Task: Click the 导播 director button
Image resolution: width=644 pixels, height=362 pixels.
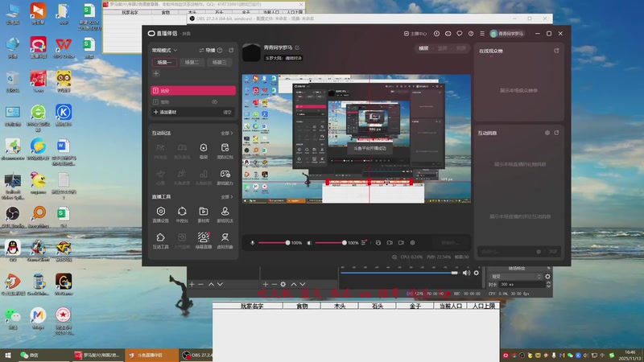Action: click(208, 50)
